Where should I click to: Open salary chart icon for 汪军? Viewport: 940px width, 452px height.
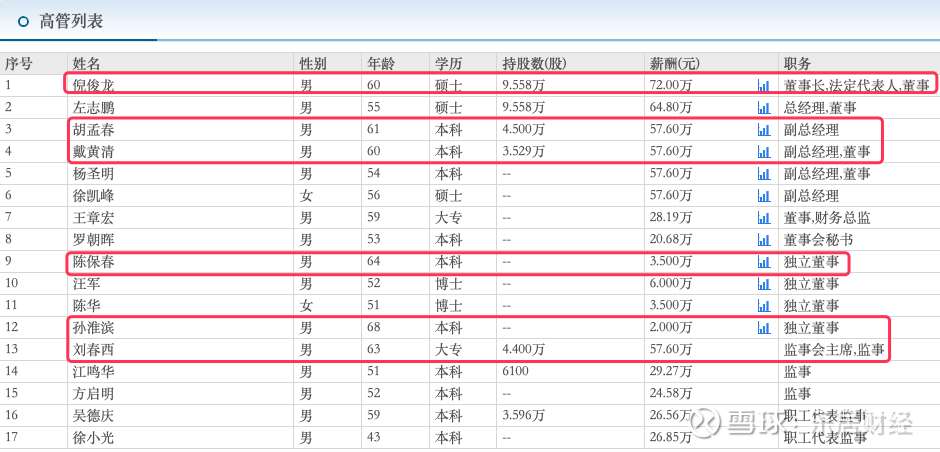pos(763,284)
